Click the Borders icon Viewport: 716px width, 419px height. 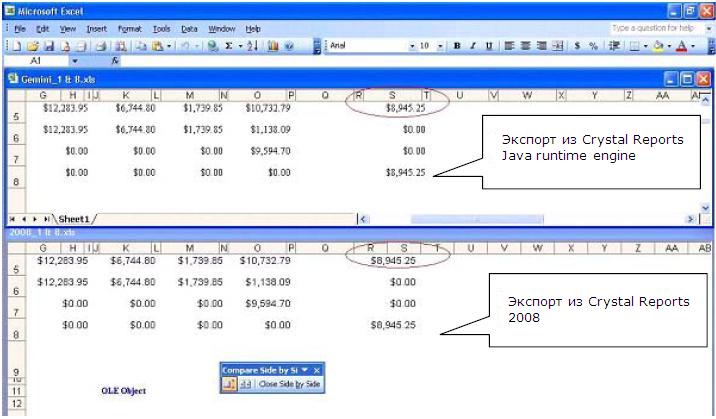634,46
